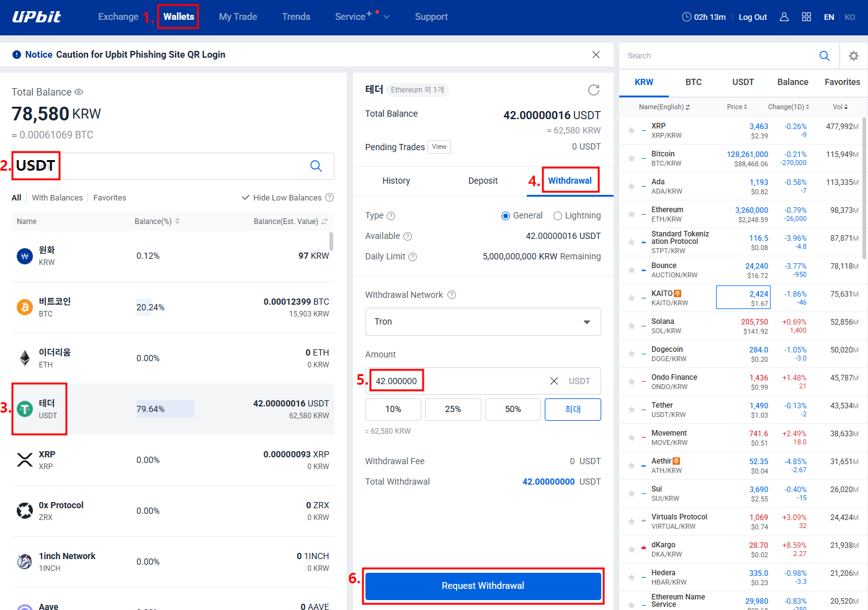Image resolution: width=868 pixels, height=610 pixels.
Task: Clear the amount field with X icon
Action: click(x=554, y=381)
